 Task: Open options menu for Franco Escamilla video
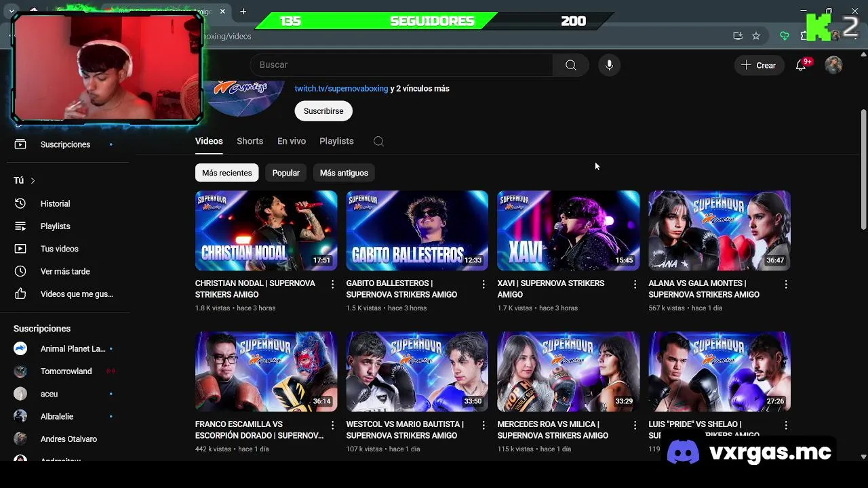click(332, 426)
